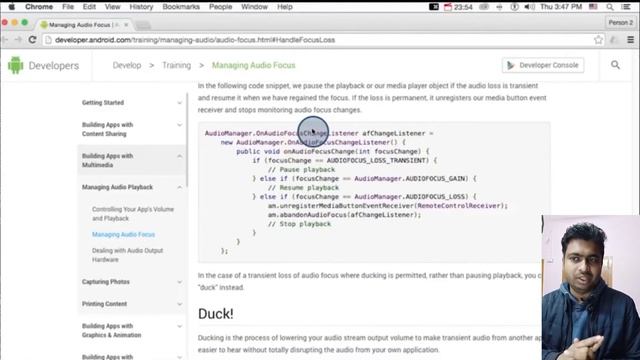
Task: Open the Chrome menu bar item
Action: pyautogui.click(x=39, y=7)
